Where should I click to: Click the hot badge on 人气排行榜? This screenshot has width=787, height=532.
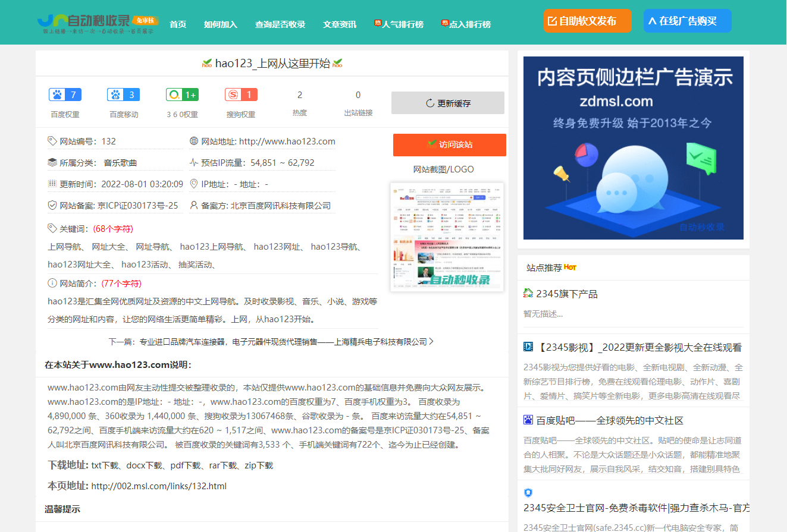click(378, 23)
